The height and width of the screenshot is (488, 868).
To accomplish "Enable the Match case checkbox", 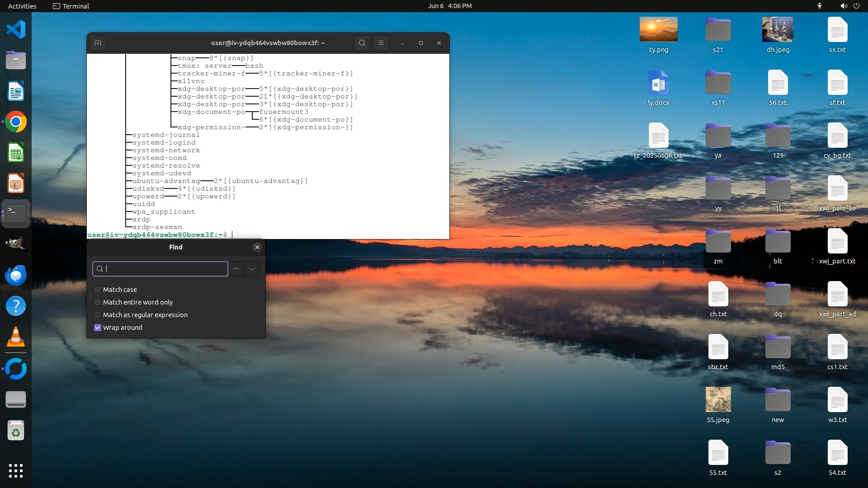I will (98, 290).
